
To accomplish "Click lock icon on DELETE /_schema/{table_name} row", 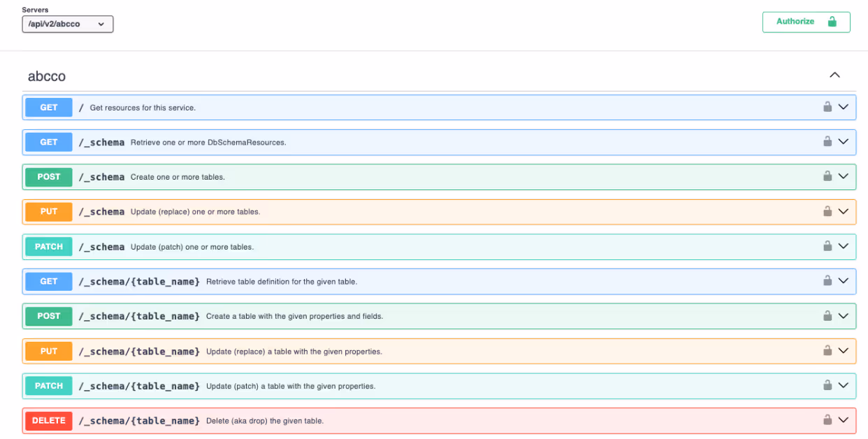I will [x=827, y=420].
